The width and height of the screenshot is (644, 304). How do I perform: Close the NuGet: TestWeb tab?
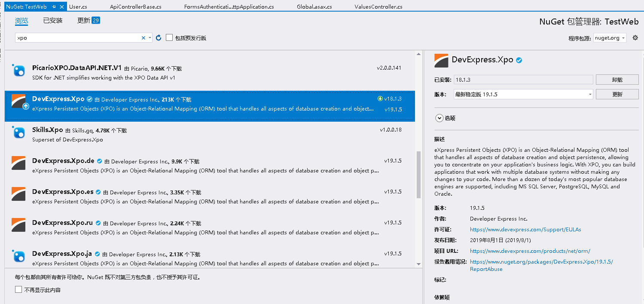[x=62, y=7]
